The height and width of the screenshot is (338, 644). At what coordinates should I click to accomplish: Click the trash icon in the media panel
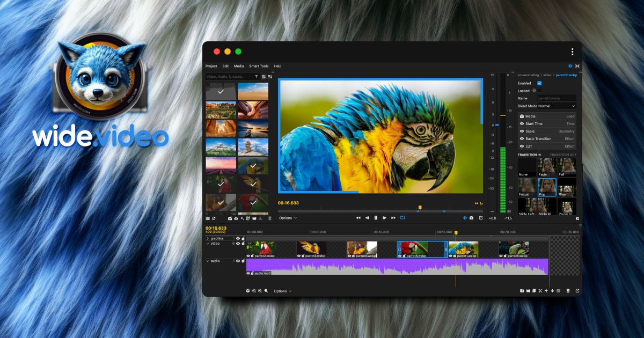pos(270,218)
